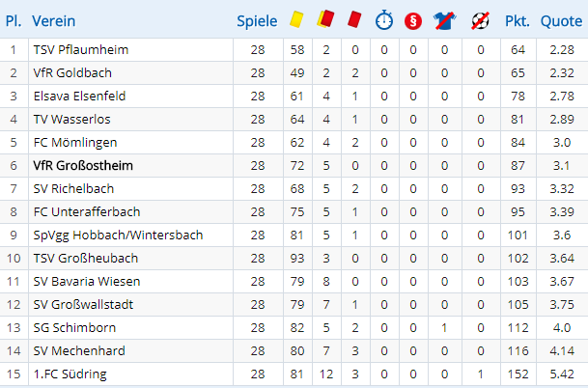
Task: Click Elsava Elsenfeld team name
Action: [79, 96]
